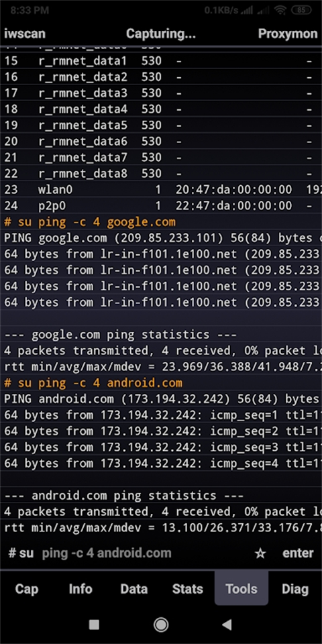Switch to the Data tab
The height and width of the screenshot is (644, 322).
134,589
